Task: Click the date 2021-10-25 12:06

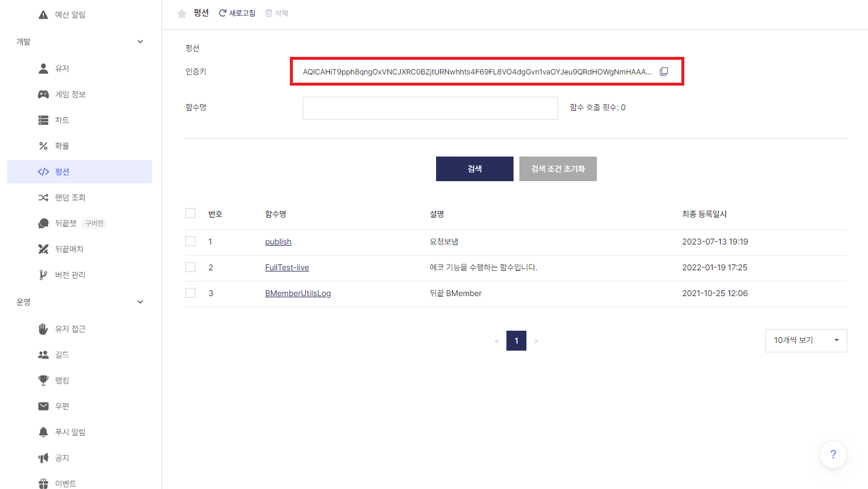Action: pyautogui.click(x=715, y=293)
